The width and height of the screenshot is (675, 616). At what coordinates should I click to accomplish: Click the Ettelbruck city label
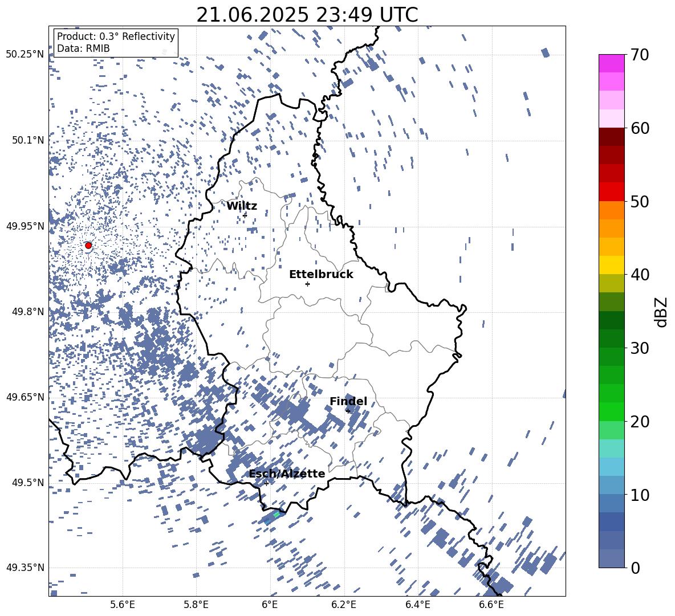tap(321, 275)
